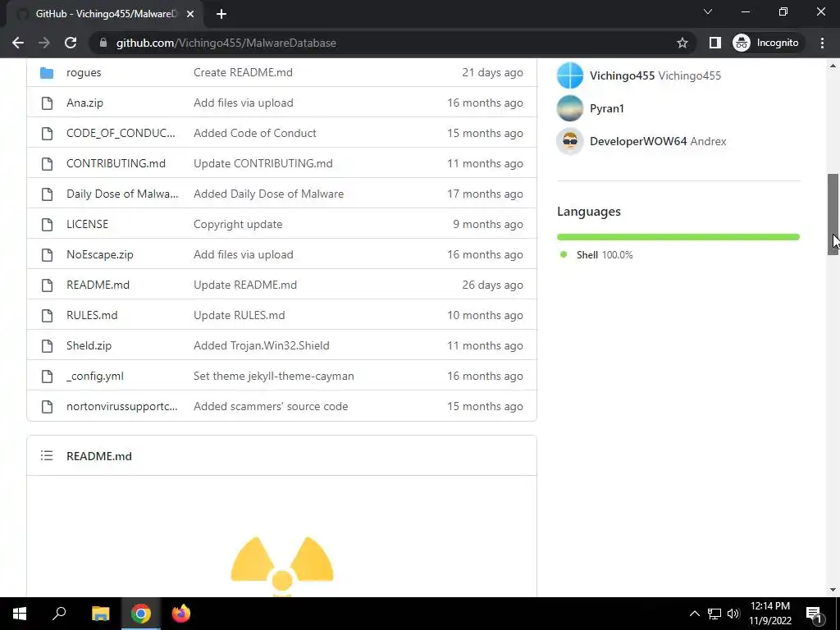The image size is (840, 630).
Task: Click the page vertical scrollbar thumb
Action: click(x=833, y=214)
